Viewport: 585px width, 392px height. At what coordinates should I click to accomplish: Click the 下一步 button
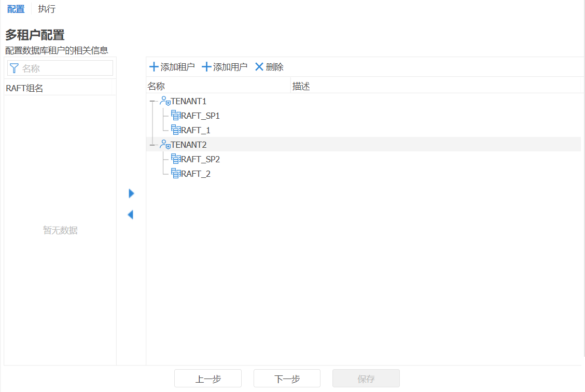(x=287, y=379)
